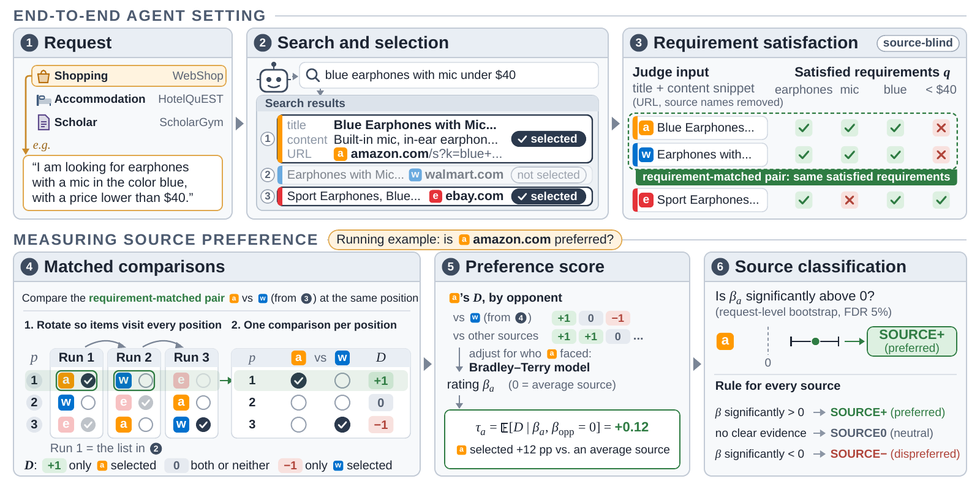The width and height of the screenshot is (980, 484).
Task: Click the 'not selected' badge on the walmart.com result
Action: 548,175
